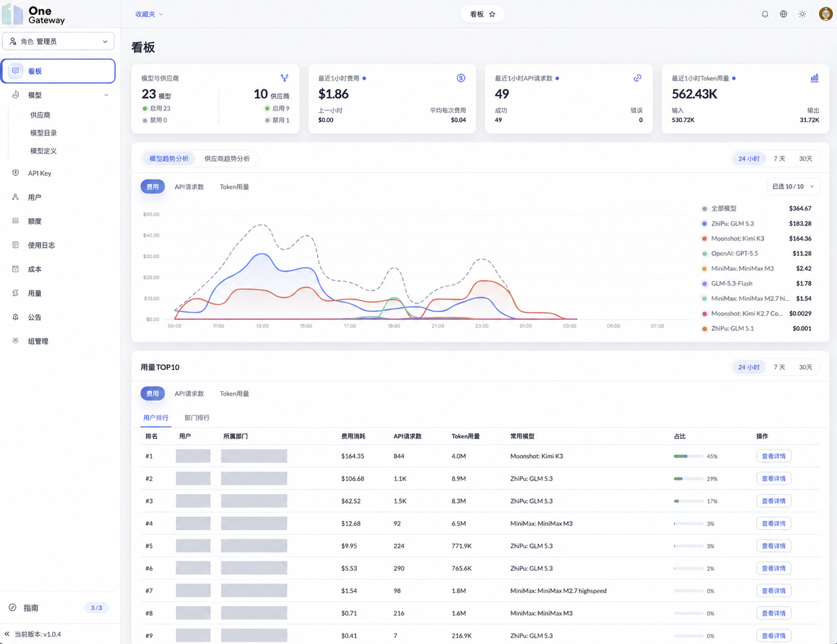Click 查看详情 for rank #1

774,456
